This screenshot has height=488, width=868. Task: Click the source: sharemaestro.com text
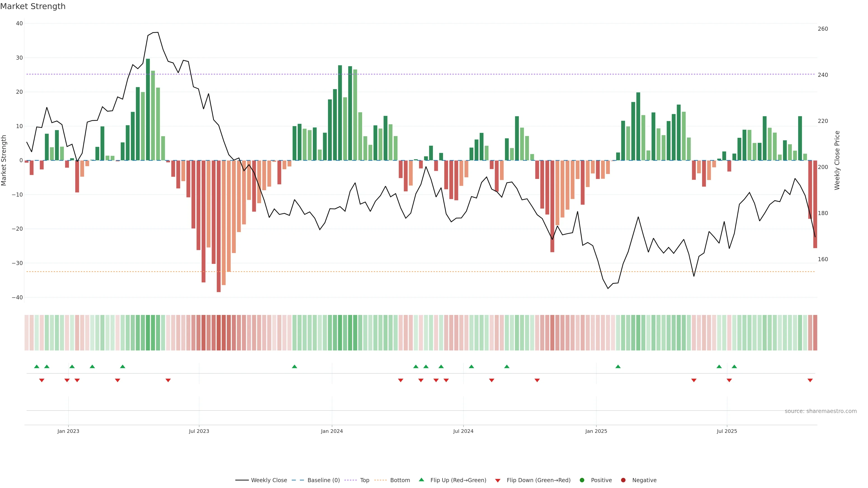tap(821, 411)
